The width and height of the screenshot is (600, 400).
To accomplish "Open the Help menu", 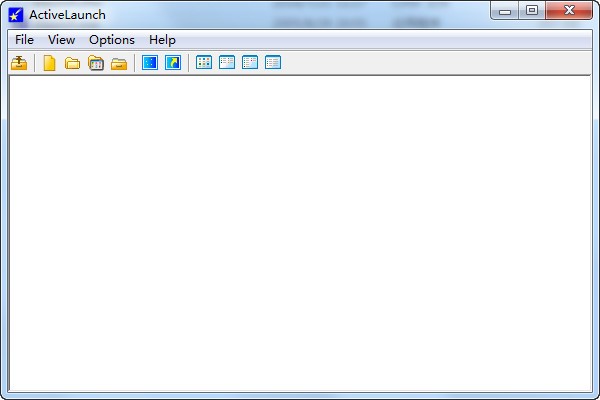I will [162, 40].
